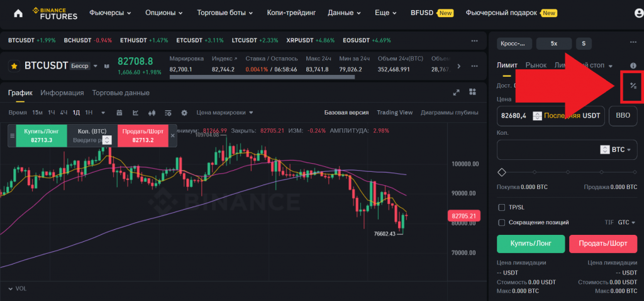The height and width of the screenshot is (301, 644).
Task: Open more timeframes dropdown arrow
Action: click(103, 113)
